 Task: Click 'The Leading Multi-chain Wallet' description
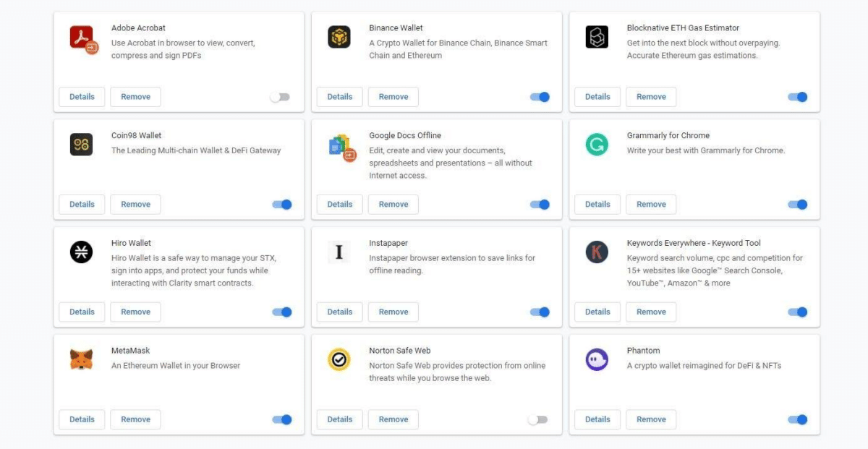point(196,150)
